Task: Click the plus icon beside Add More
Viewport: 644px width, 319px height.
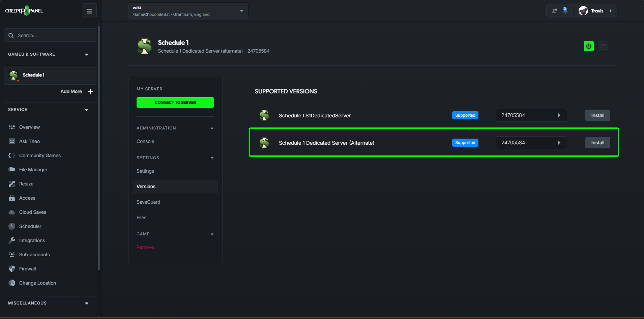Action: pyautogui.click(x=90, y=92)
